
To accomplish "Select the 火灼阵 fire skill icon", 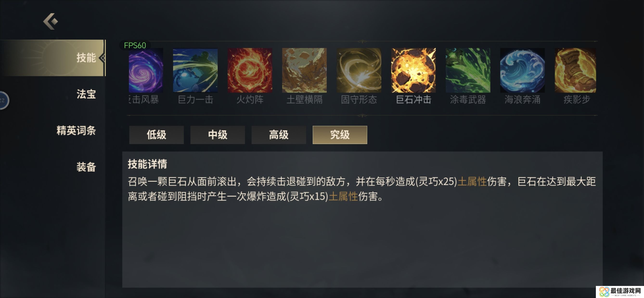I will (250, 70).
